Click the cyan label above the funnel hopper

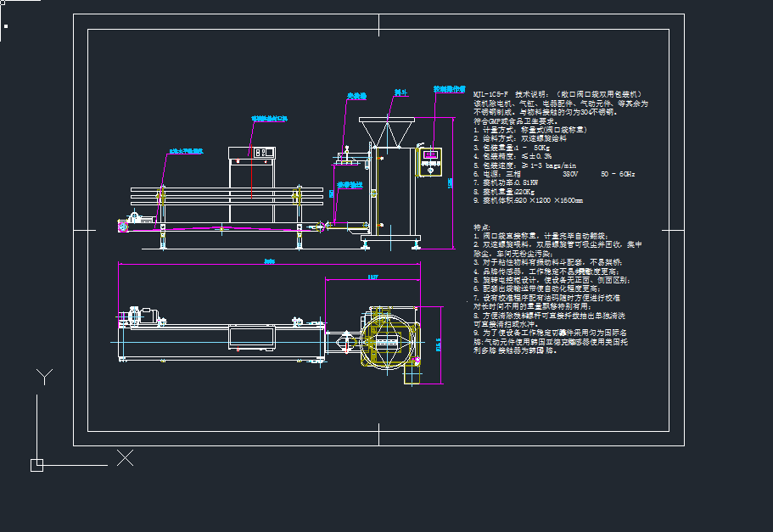click(401, 92)
